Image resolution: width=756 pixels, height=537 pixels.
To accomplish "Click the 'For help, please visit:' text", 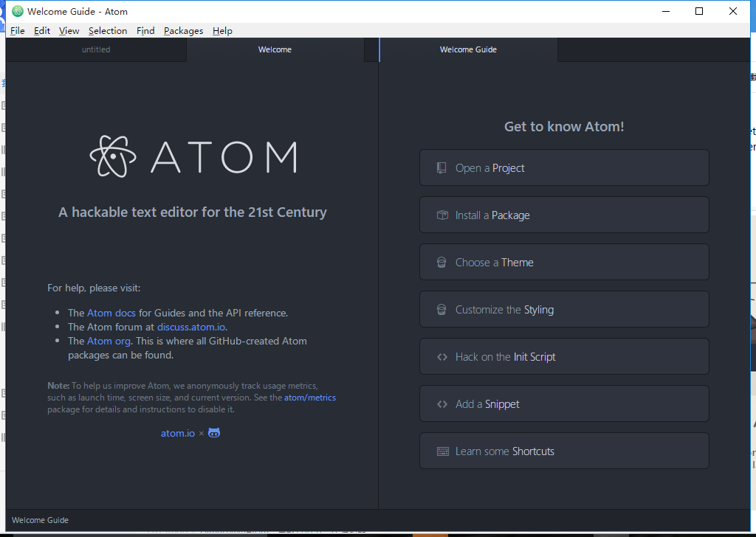I will 94,288.
